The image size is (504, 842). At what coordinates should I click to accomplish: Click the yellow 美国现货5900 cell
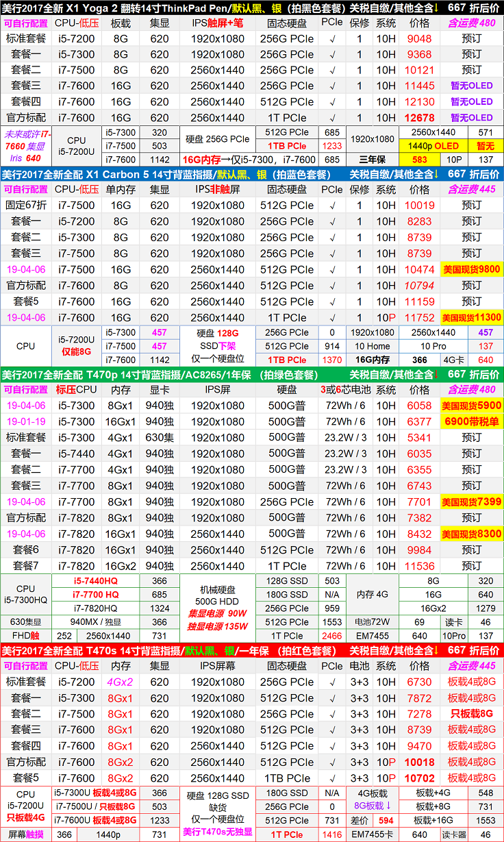(x=471, y=406)
